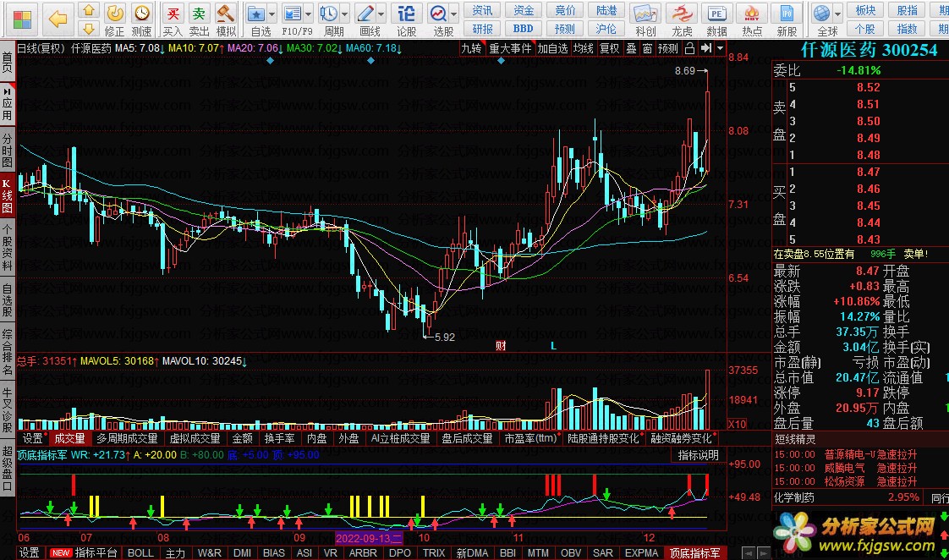Click the 板块 button
The image size is (949, 560).
pos(865,10)
